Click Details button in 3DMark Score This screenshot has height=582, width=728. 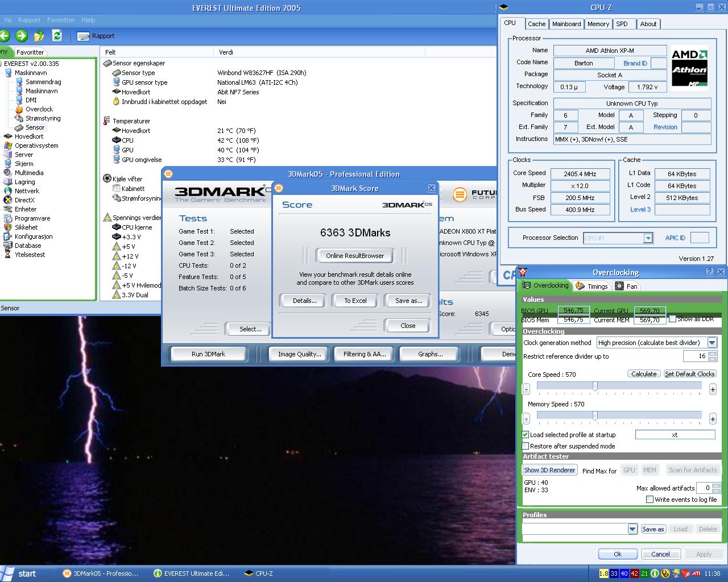[304, 301]
